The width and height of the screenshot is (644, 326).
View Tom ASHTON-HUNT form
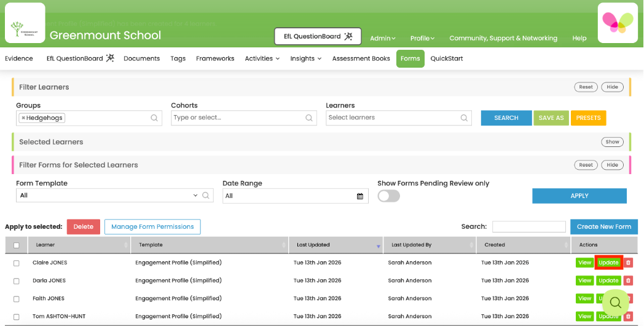(584, 317)
